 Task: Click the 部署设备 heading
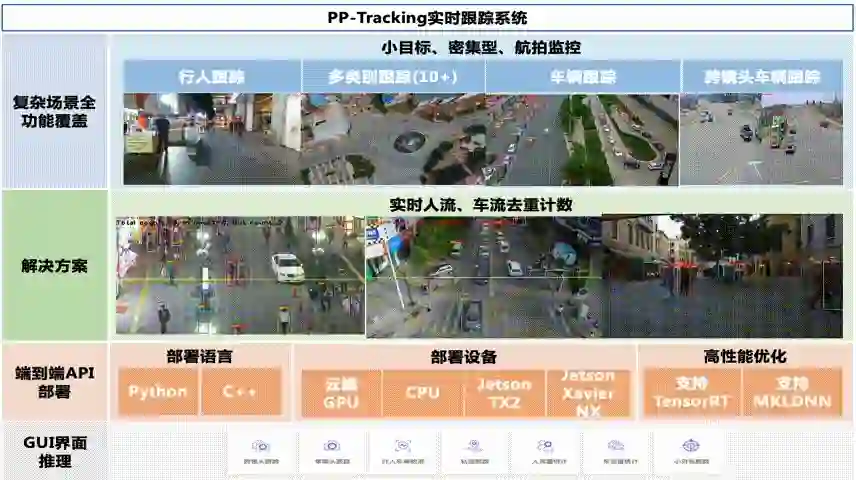[464, 357]
